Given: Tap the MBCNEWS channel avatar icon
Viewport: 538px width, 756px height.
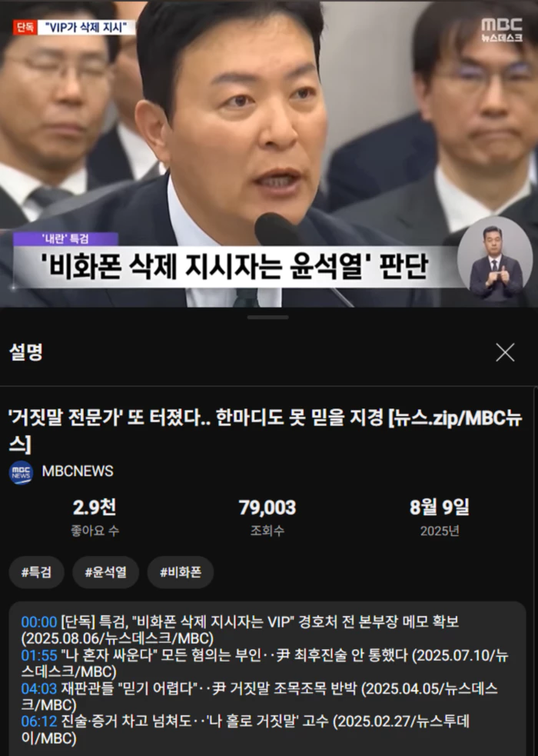Looking at the screenshot, I should [x=21, y=472].
